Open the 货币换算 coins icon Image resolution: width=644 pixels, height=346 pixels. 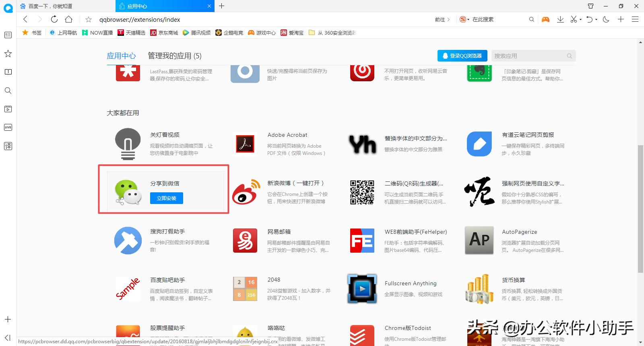pyautogui.click(x=479, y=289)
